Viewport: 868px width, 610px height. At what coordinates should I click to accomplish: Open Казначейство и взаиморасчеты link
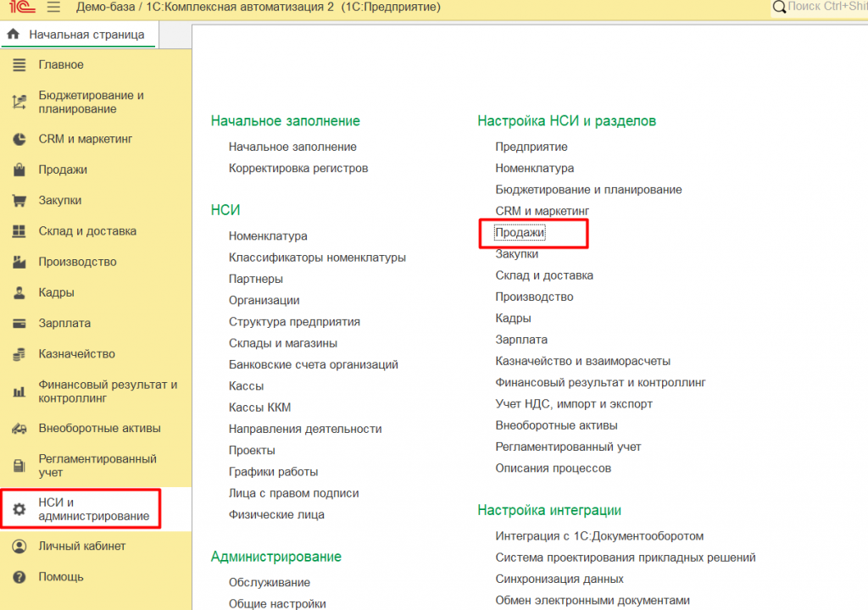[583, 362]
